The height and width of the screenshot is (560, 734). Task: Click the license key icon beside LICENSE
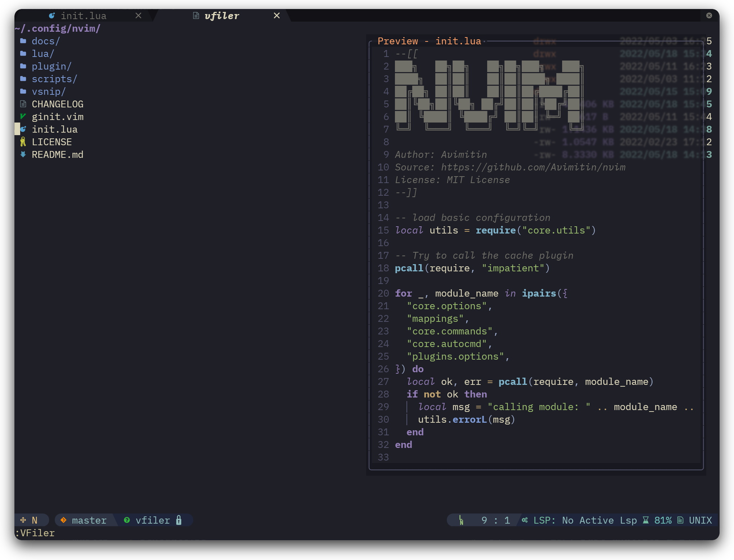[x=23, y=142]
